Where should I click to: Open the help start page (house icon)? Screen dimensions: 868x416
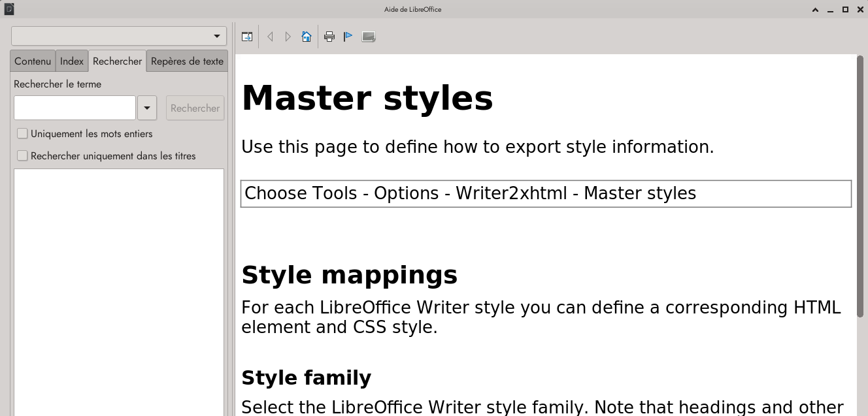(306, 37)
